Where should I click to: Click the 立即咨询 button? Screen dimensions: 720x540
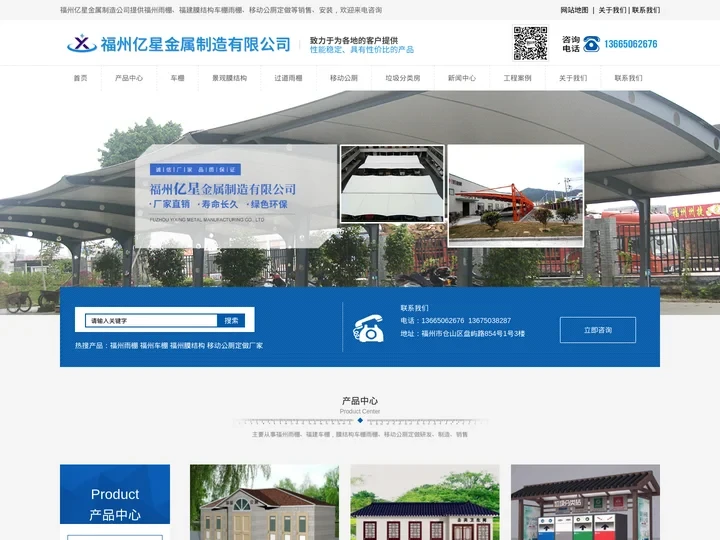tap(598, 330)
